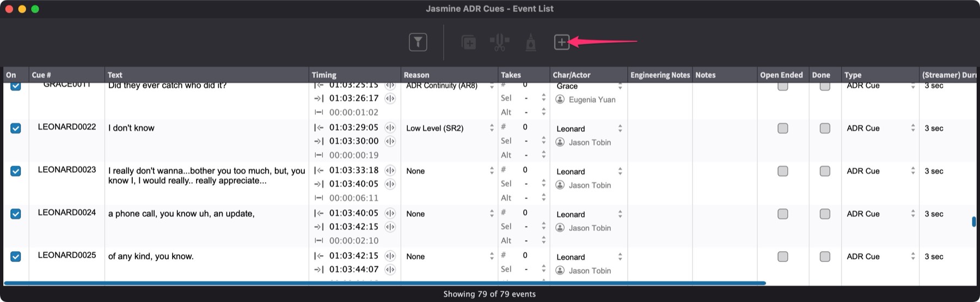Sort by Char/Actor column header
The width and height of the screenshot is (980, 302).
pyautogui.click(x=589, y=75)
